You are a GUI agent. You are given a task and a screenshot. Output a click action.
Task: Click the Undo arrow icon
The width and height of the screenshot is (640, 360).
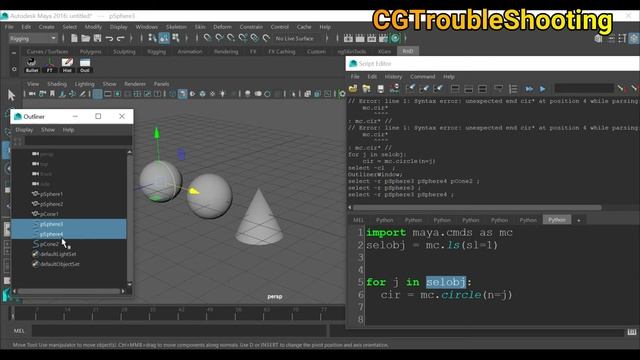109,38
